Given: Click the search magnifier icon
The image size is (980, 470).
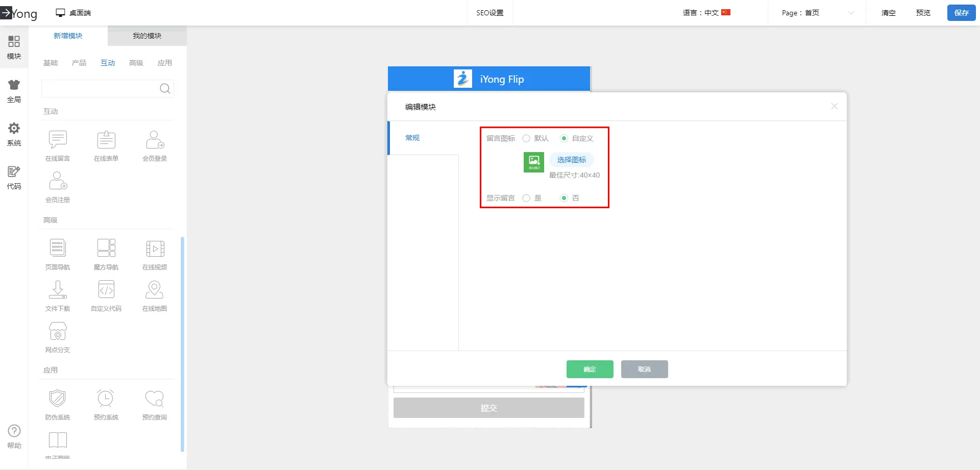Looking at the screenshot, I should tap(165, 89).
